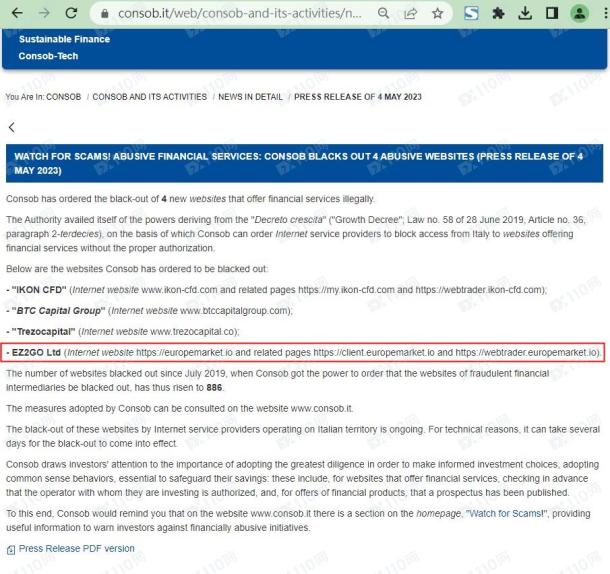Open the blue S extension icon
Screen dimensions: 610x574
(x=471, y=14)
